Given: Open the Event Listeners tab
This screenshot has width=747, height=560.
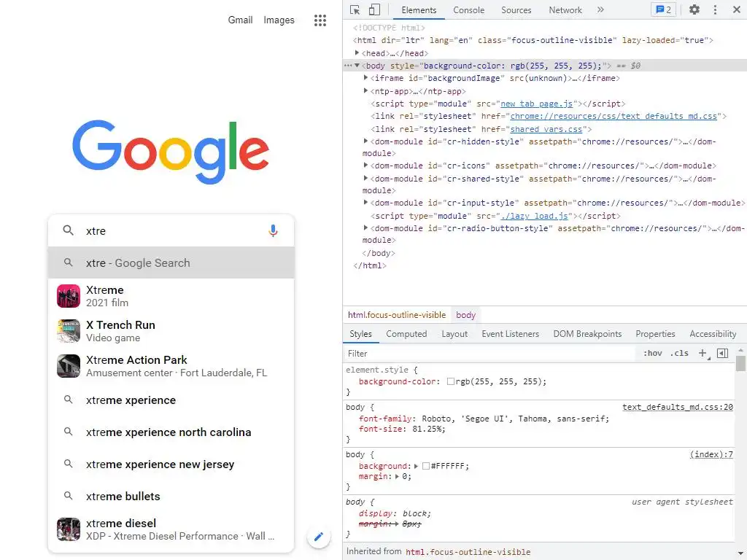Looking at the screenshot, I should [x=510, y=334].
